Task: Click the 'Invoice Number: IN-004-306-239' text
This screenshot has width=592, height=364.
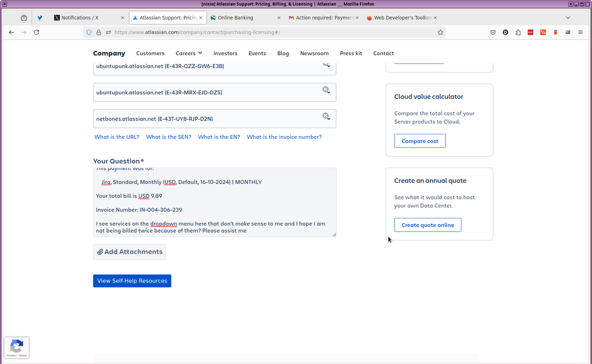Action: pos(139,210)
